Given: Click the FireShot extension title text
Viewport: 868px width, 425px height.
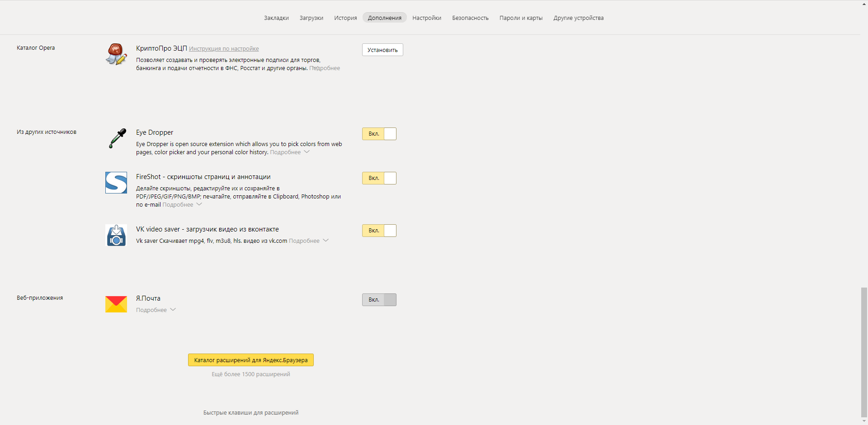Looking at the screenshot, I should point(203,177).
